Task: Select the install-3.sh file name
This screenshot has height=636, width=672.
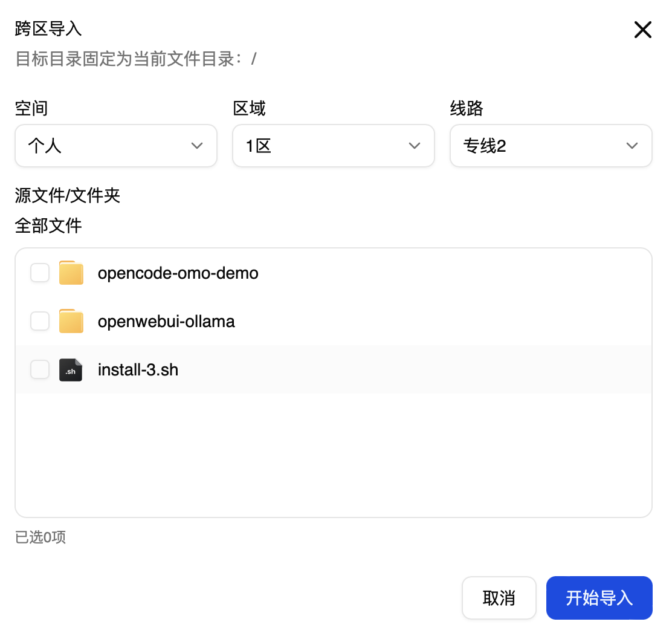Action: 138,369
